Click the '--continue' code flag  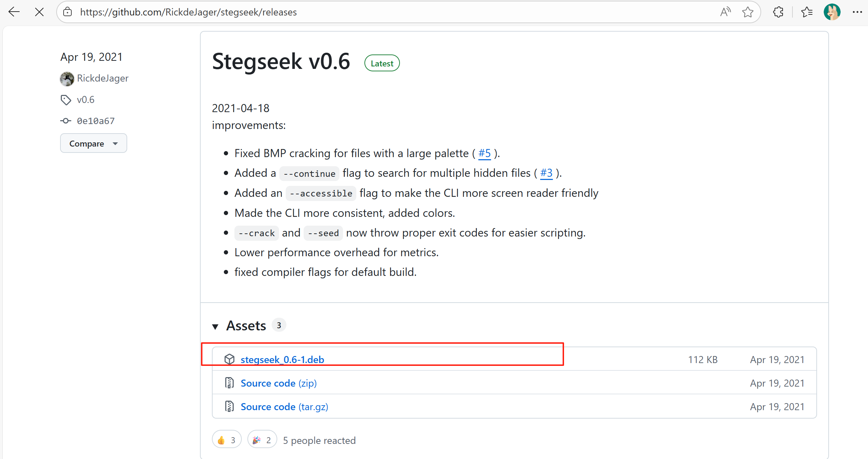click(x=309, y=174)
